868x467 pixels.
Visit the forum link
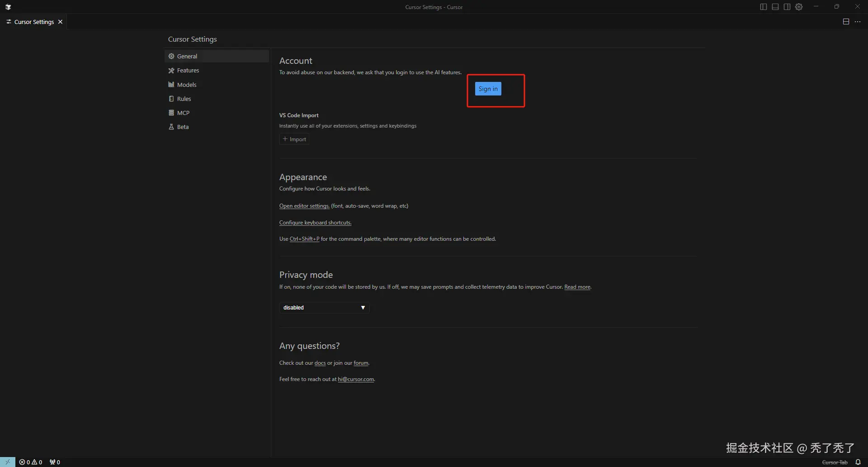coord(361,363)
